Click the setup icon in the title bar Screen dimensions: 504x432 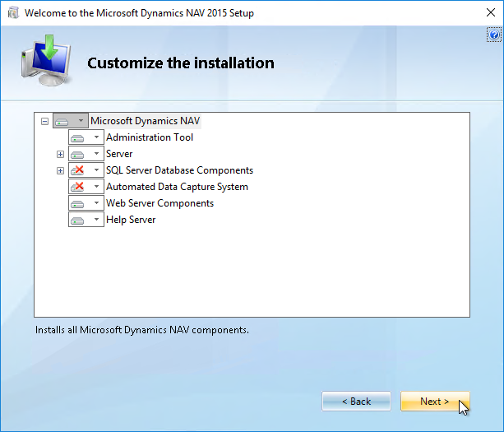pyautogui.click(x=13, y=13)
